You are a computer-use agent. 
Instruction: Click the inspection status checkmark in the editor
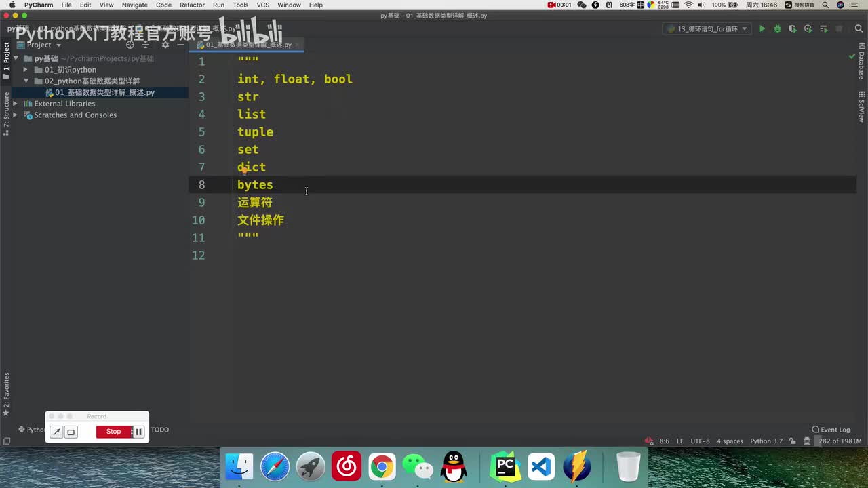(x=852, y=56)
